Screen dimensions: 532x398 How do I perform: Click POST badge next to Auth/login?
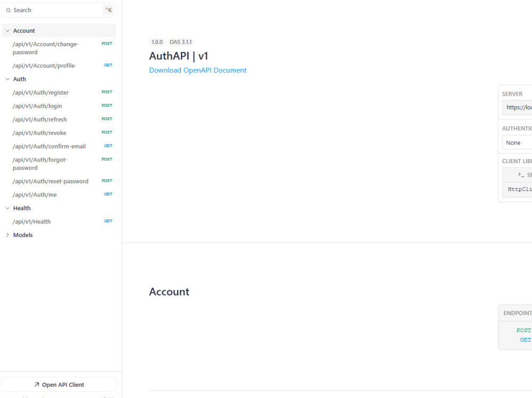pyautogui.click(x=107, y=105)
